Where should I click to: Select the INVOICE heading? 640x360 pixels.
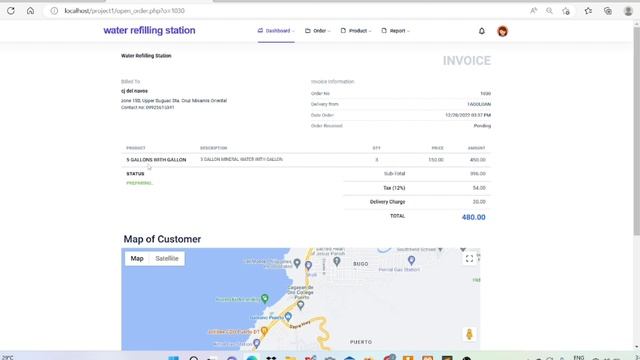(x=467, y=61)
